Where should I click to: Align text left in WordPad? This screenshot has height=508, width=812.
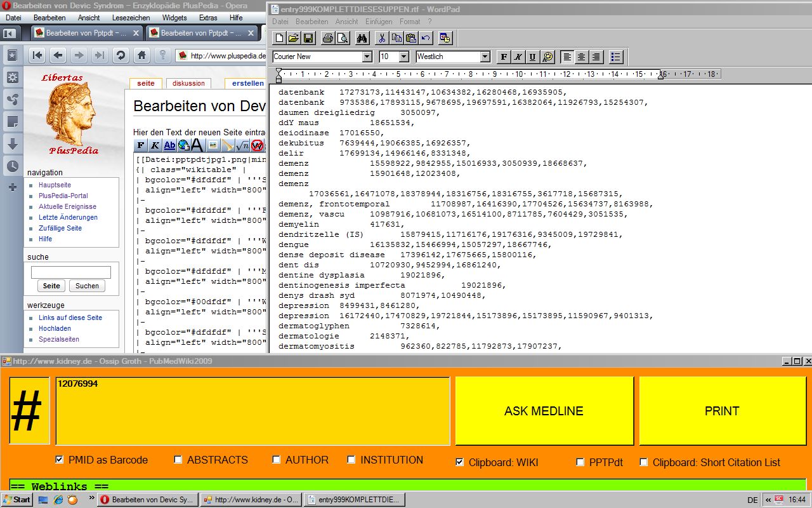point(567,57)
